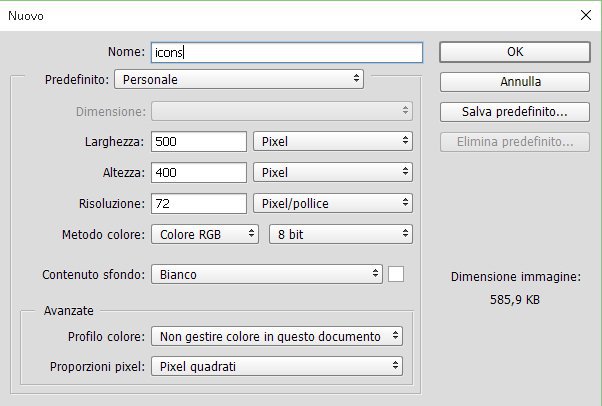
Task: Open the Larghezza unit dropdown
Action: (x=333, y=142)
